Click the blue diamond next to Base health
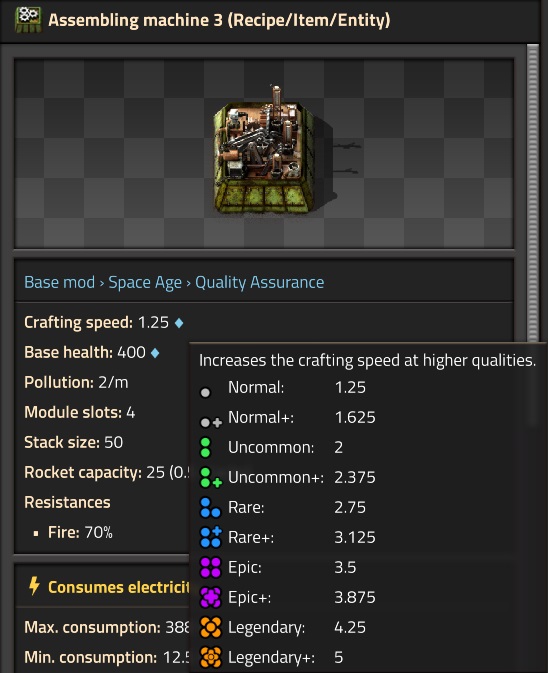The width and height of the screenshot is (548, 673). (x=155, y=353)
